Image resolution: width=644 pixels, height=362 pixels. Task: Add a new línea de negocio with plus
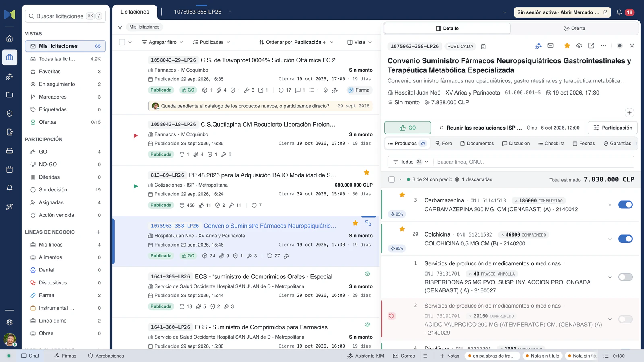[98, 232]
